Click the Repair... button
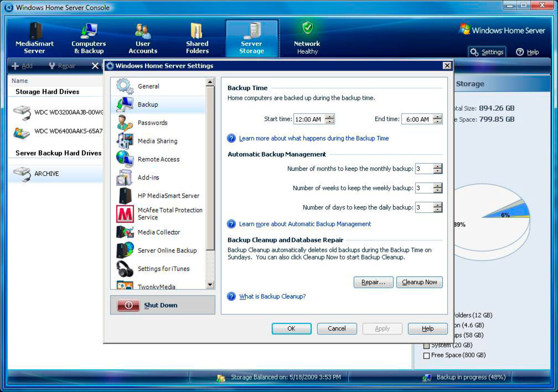This screenshot has height=392, width=558. (373, 282)
